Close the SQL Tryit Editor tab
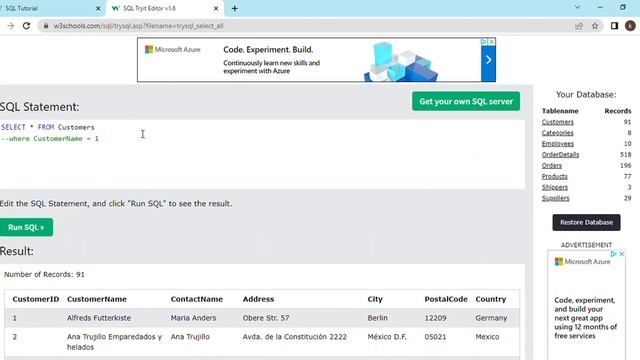Viewport: 640px width, 360px height. point(216,8)
